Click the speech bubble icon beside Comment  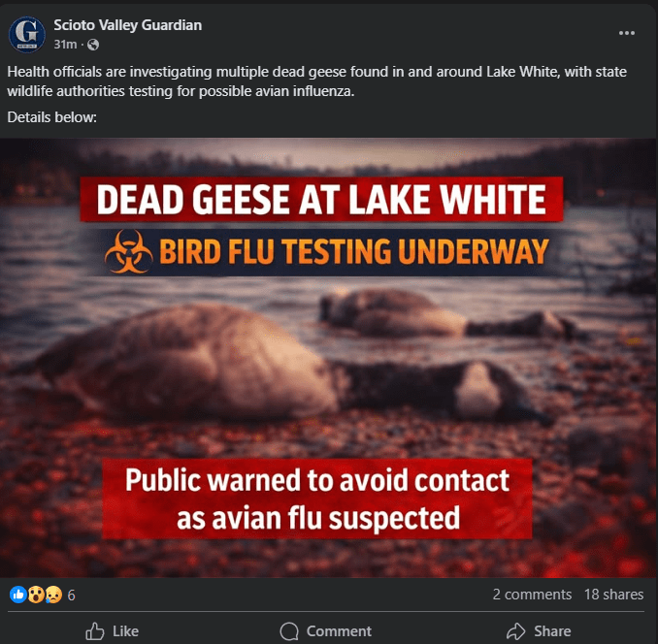289,631
